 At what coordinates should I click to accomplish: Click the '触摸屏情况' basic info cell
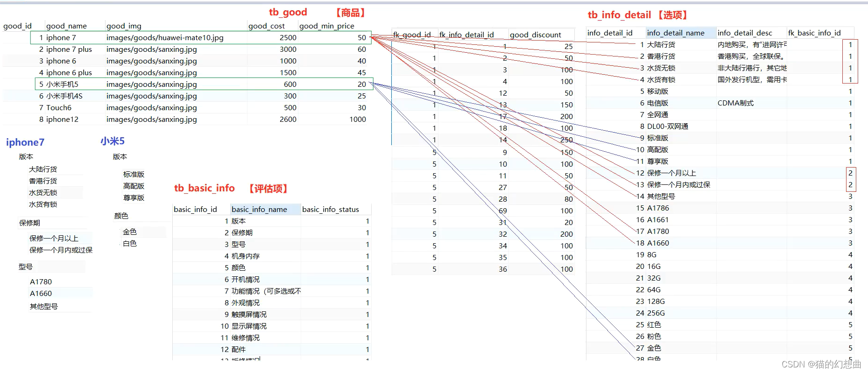(x=249, y=315)
